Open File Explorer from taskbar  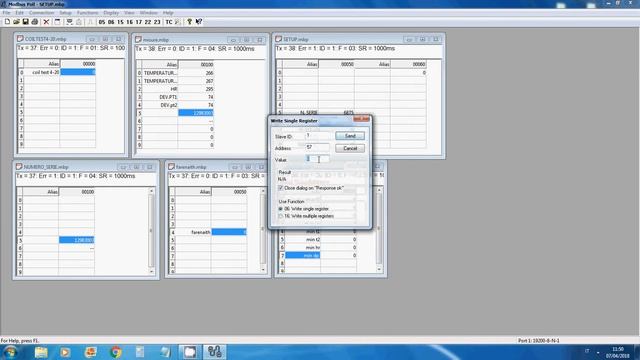[x=41, y=352]
